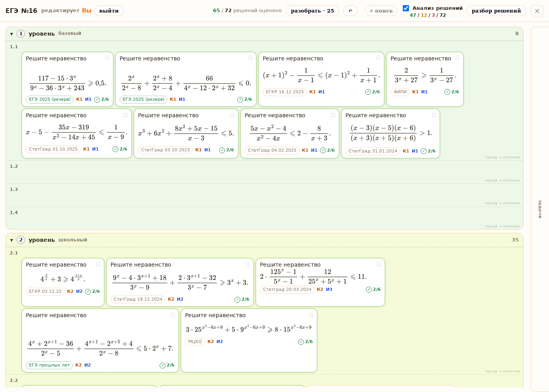Bookmark the СтатГрад 19.12.2024 problem card
549x392 pixels.
pos(247,264)
